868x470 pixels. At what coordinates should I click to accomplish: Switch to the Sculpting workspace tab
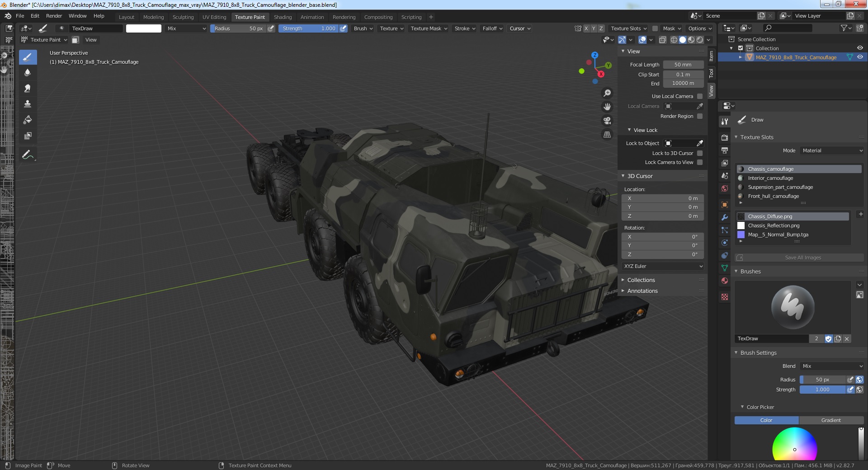point(183,17)
